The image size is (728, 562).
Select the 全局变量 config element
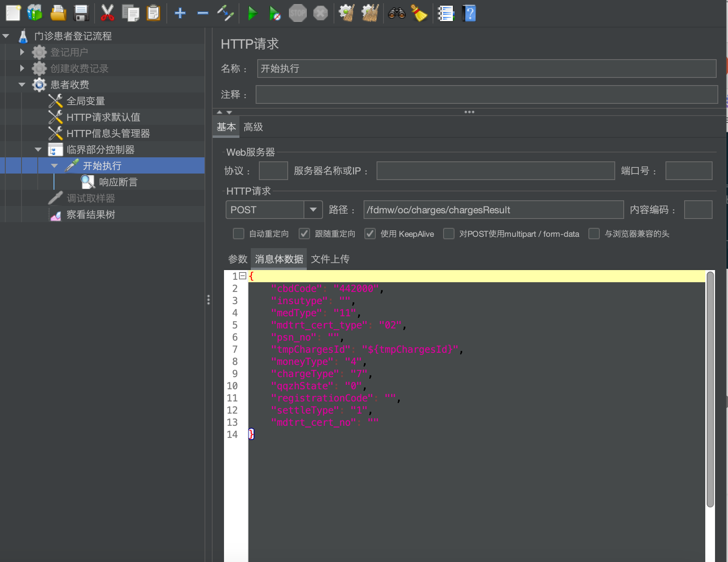[x=86, y=101]
